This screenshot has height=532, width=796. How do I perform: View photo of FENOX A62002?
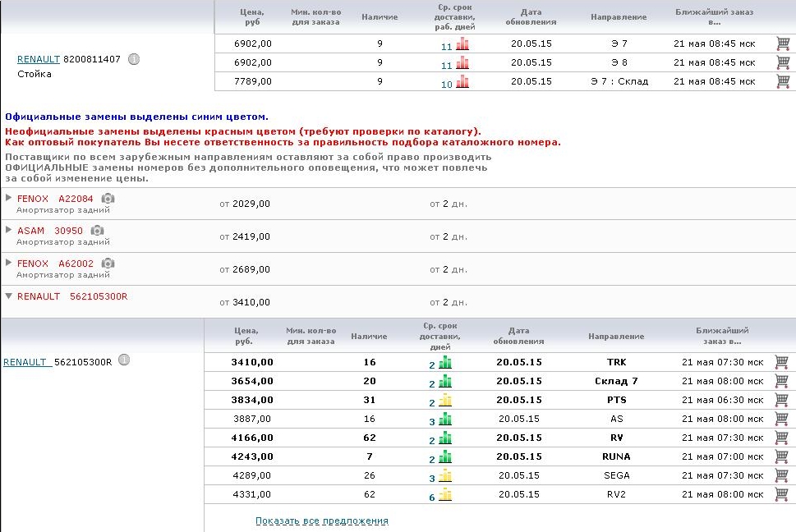pos(108,264)
